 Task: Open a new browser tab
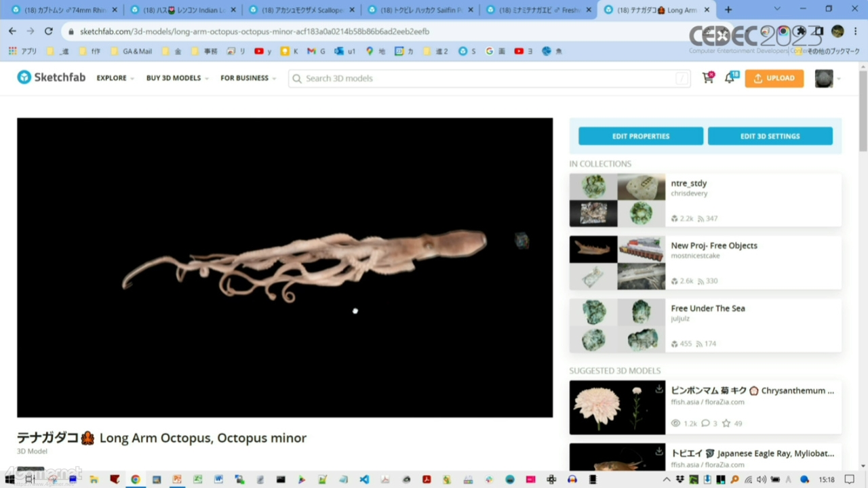728,10
